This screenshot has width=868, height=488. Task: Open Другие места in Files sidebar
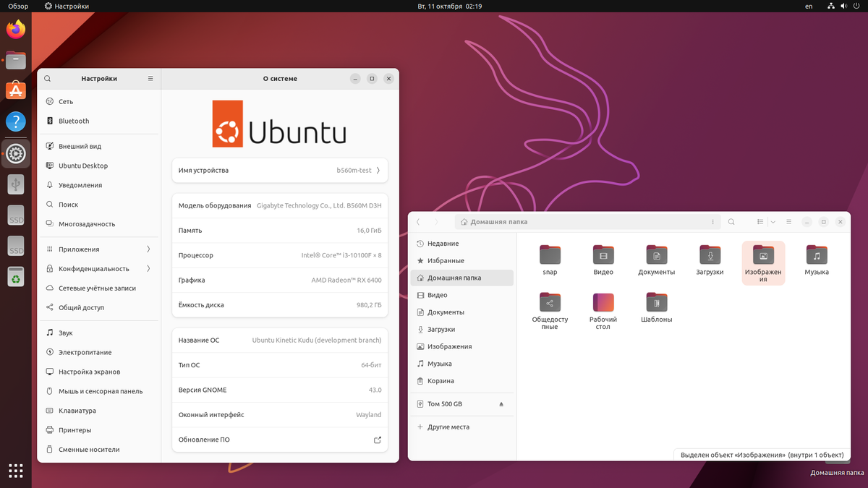click(x=462, y=427)
